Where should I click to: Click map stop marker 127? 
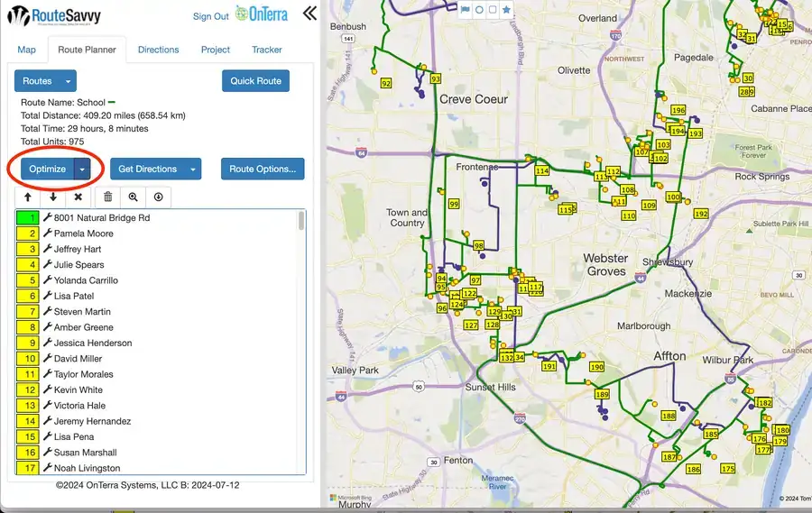pyautogui.click(x=471, y=325)
